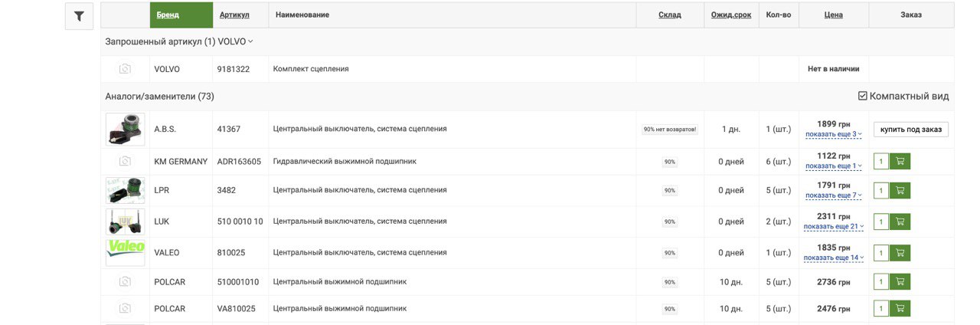Click price 2476 грн
Image resolution: width=980 pixels, height=325 pixels.
click(x=834, y=309)
